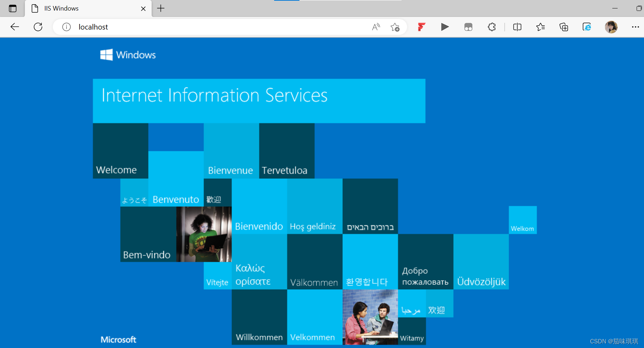
Task: Reload the localhost page
Action: 38,27
